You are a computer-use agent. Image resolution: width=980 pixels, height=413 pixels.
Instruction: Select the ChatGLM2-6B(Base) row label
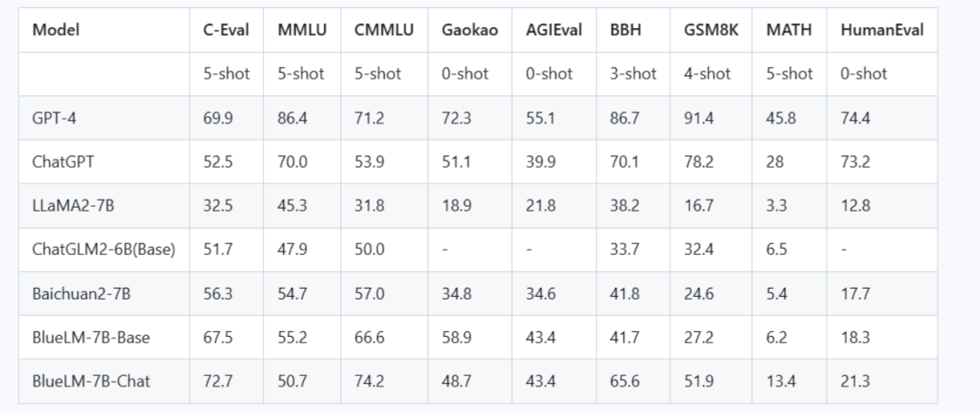point(103,250)
